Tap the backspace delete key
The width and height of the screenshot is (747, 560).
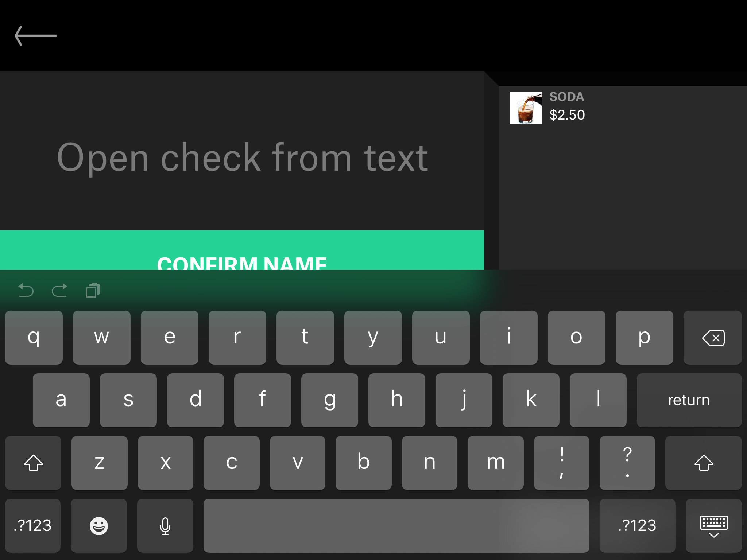coord(713,338)
